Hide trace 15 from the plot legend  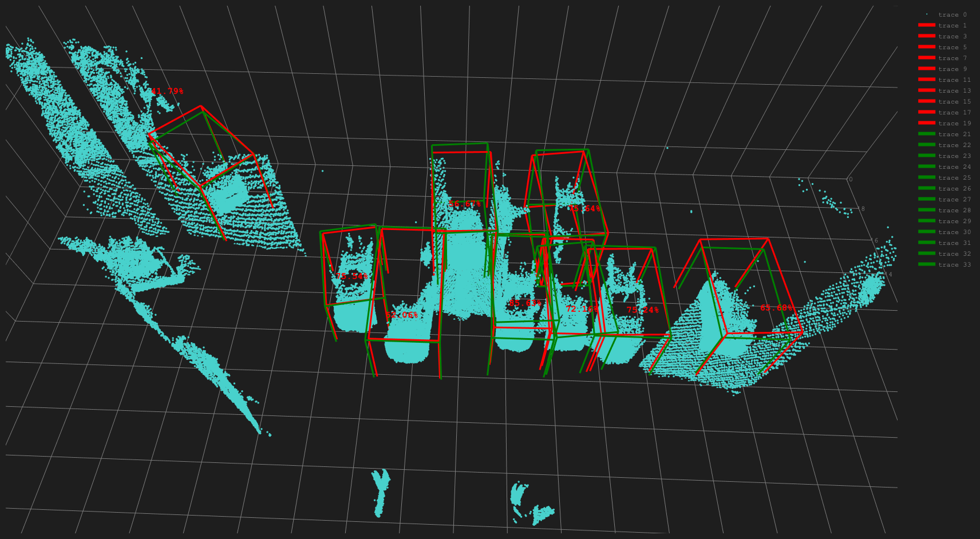[x=954, y=102]
